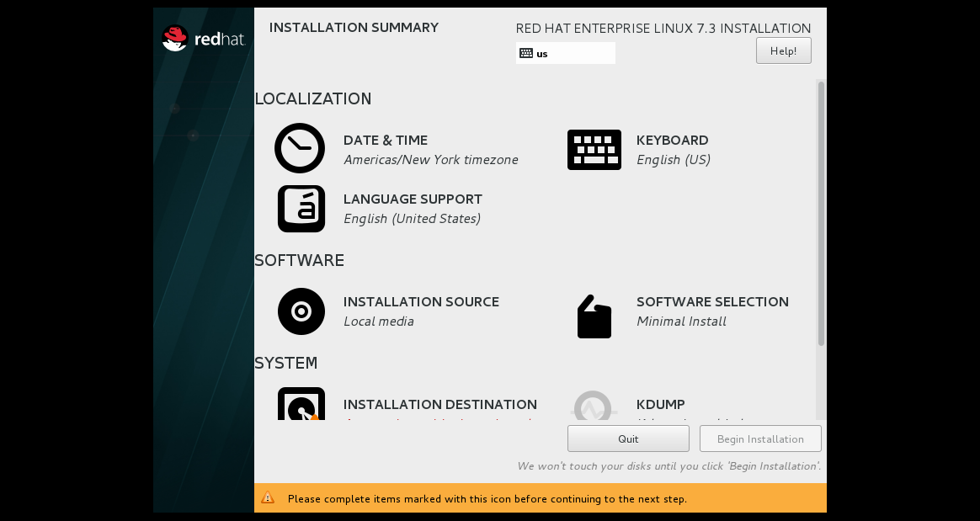
Task: Click the Help! button
Action: click(784, 51)
